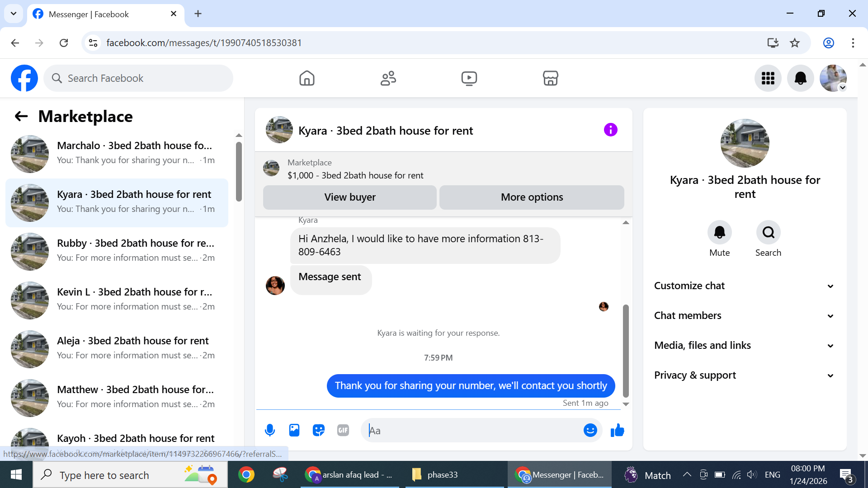Open the GIF picker icon
The width and height of the screenshot is (868, 488).
point(343,430)
